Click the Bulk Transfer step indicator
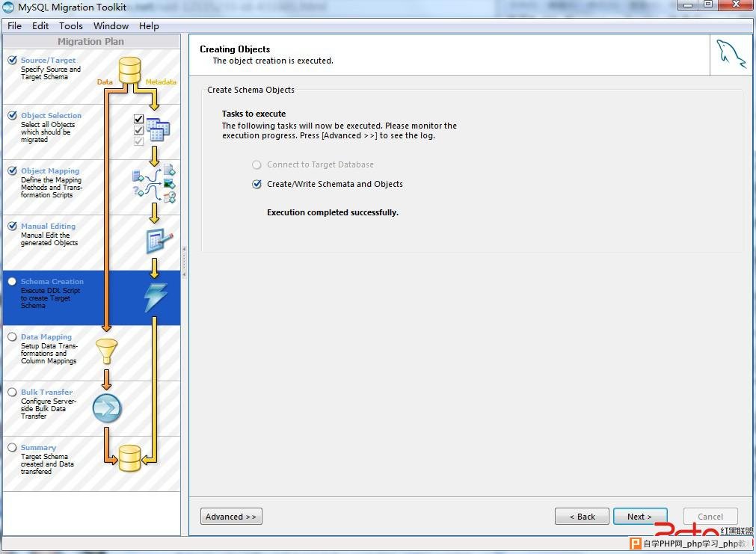The height and width of the screenshot is (554, 756). point(12,392)
